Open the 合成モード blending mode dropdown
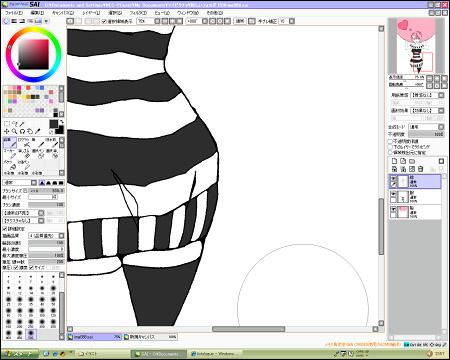450x360 pixels. click(427, 127)
